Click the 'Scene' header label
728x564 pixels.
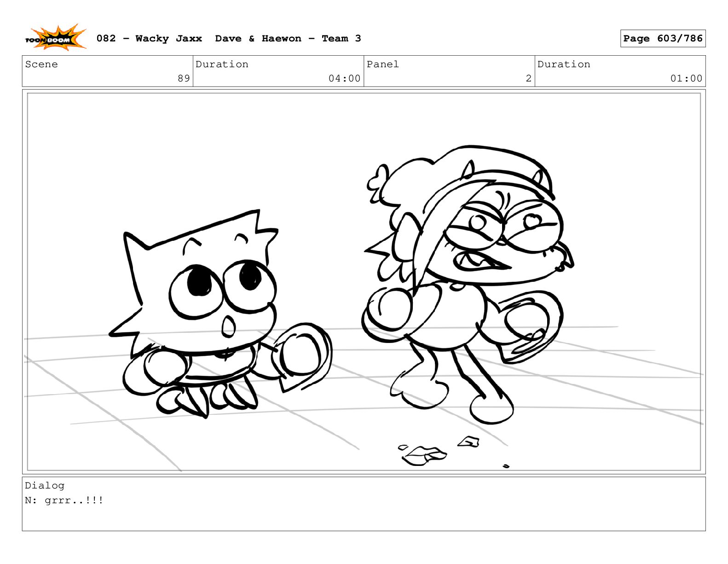tap(41, 64)
